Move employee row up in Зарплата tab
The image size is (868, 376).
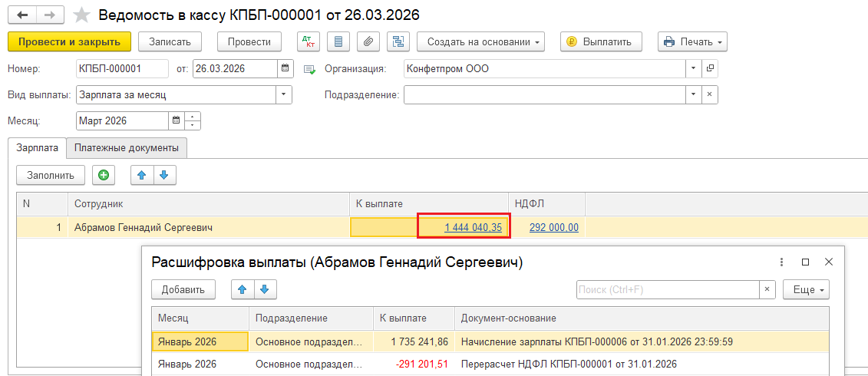142,176
